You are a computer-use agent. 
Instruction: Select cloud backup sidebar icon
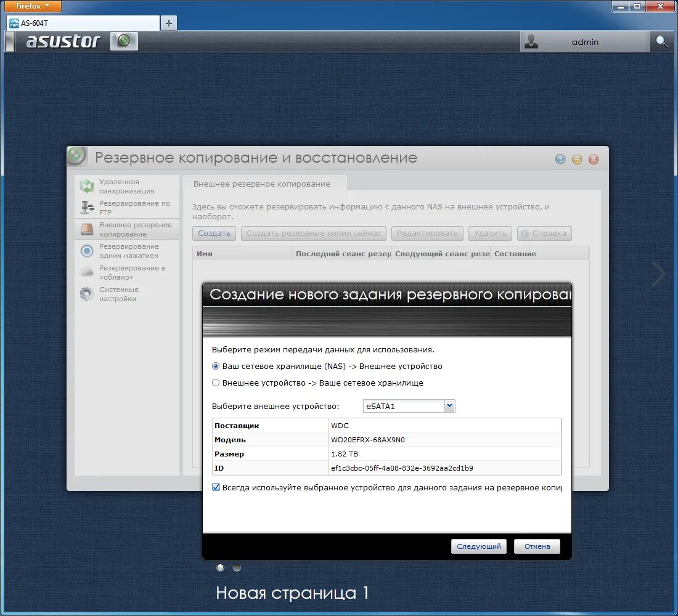87,272
